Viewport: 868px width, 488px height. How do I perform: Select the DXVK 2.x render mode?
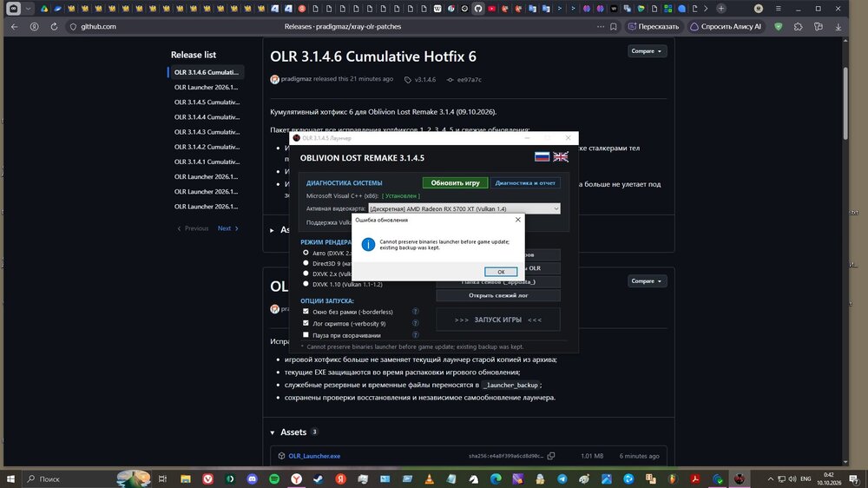(x=306, y=273)
